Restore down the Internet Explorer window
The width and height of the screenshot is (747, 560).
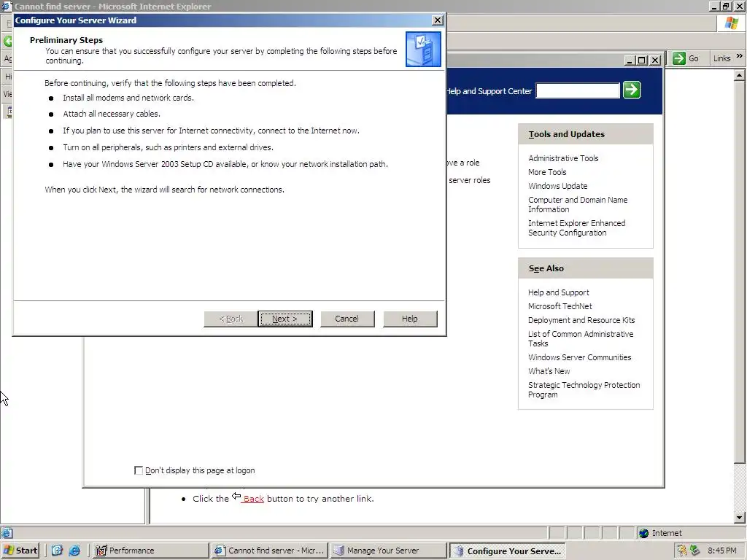click(726, 6)
